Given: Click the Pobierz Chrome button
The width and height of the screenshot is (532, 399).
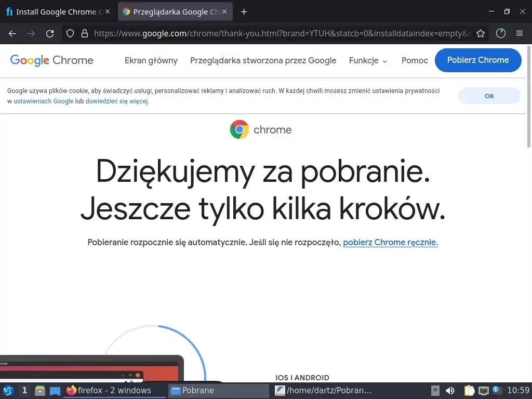Looking at the screenshot, I should point(478,60).
